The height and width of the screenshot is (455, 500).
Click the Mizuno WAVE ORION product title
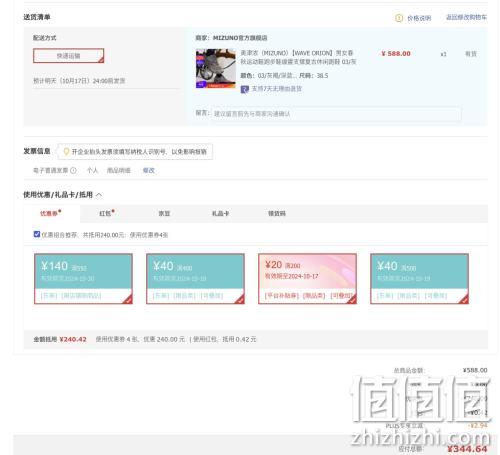click(x=298, y=57)
